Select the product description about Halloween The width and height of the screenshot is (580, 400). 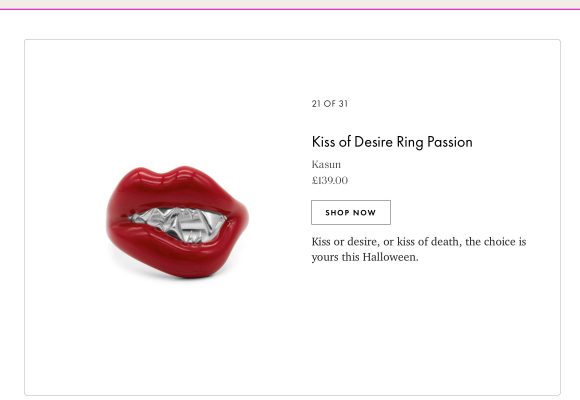pyautogui.click(x=419, y=249)
